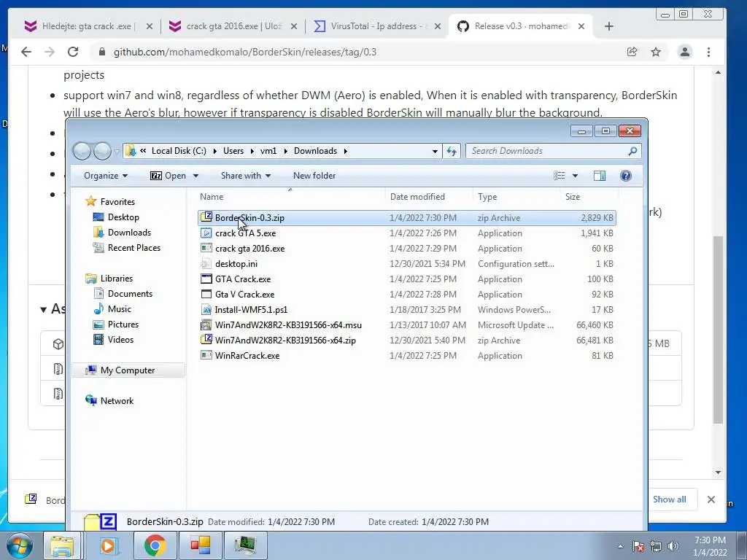Viewport: 747px width, 560px height.
Task: Sort by Type column header
Action: pyautogui.click(x=516, y=197)
